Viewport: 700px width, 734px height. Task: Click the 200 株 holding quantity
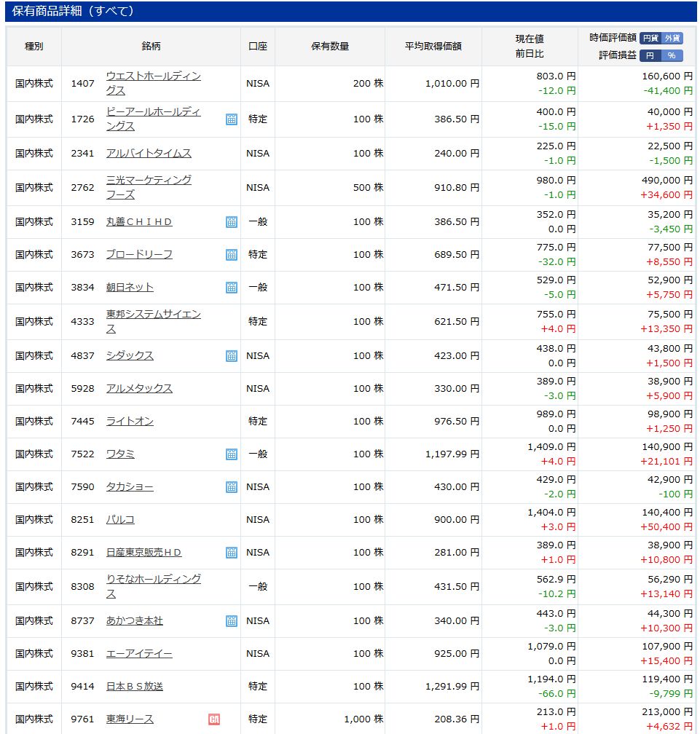tap(368, 83)
